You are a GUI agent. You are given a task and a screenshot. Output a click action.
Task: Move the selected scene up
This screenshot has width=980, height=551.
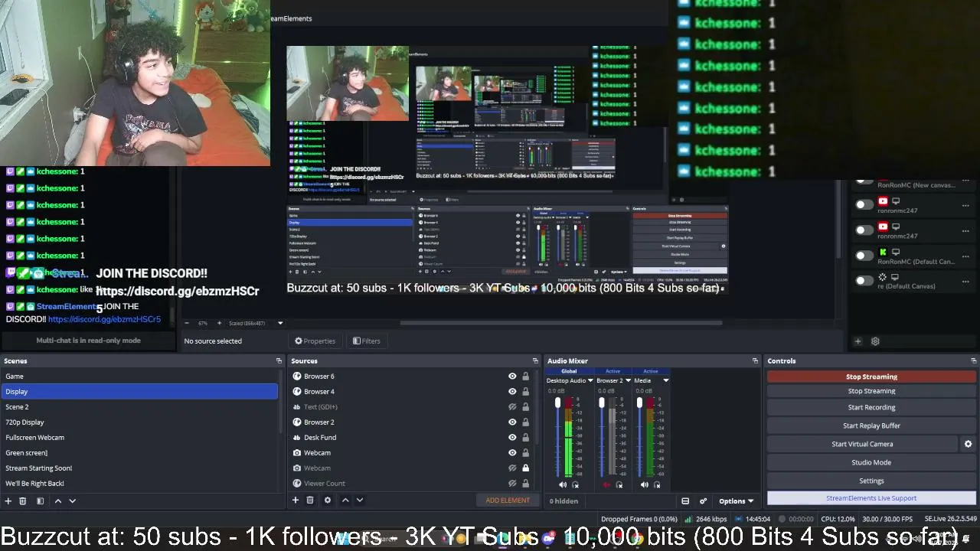coord(57,500)
